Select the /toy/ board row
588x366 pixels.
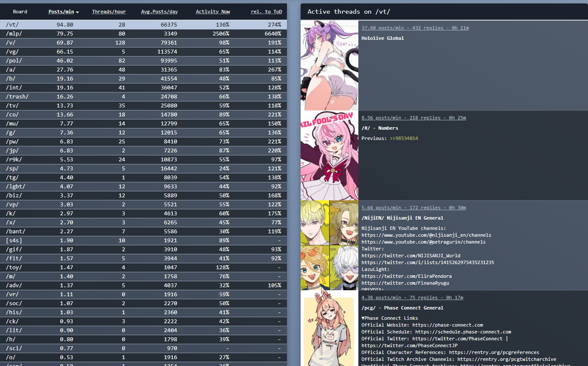pyautogui.click(x=144, y=267)
